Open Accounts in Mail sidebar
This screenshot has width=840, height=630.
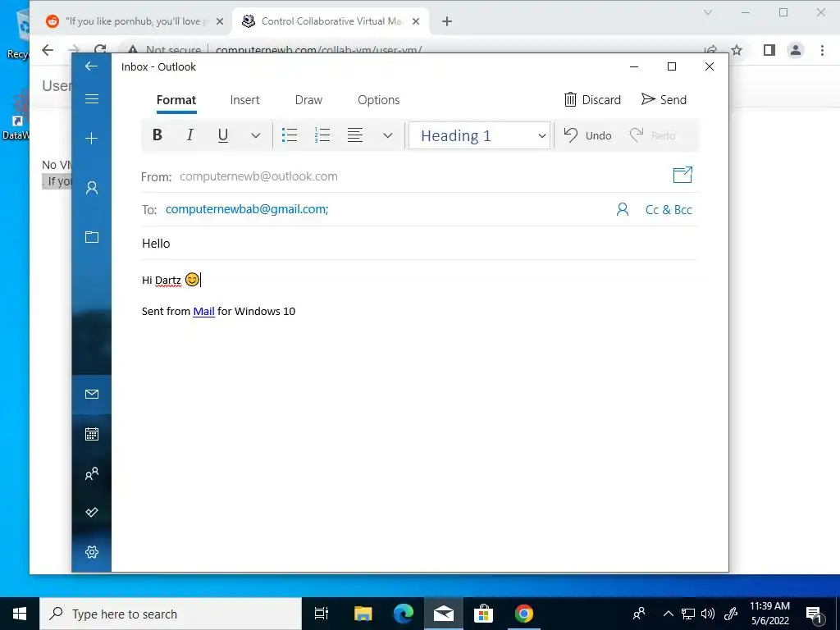(92, 188)
